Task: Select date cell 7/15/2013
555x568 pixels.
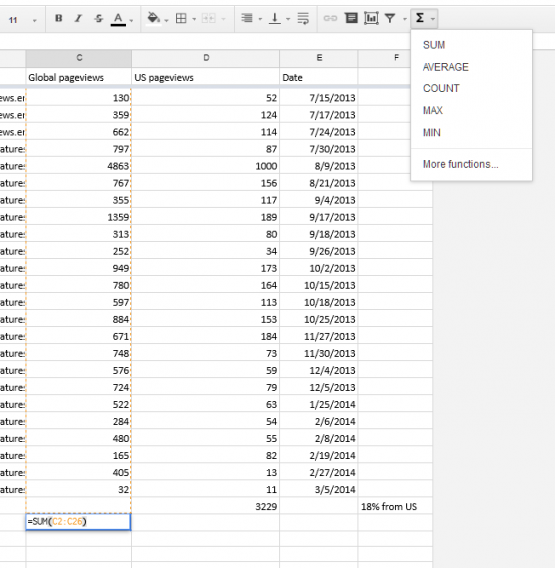Action: [x=319, y=98]
